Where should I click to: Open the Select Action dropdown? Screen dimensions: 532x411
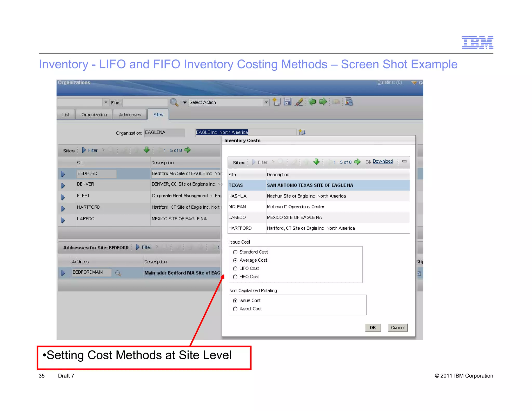[x=266, y=102]
